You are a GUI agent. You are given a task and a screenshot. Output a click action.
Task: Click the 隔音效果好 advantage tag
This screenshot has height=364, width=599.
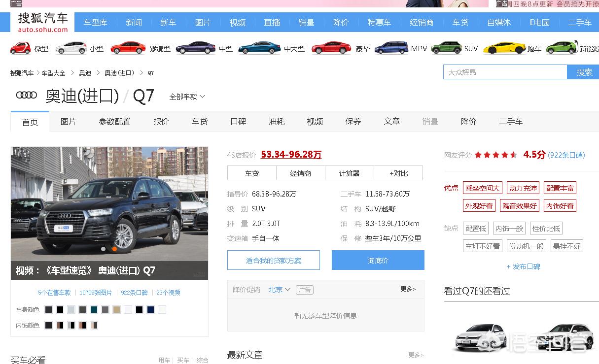(519, 206)
